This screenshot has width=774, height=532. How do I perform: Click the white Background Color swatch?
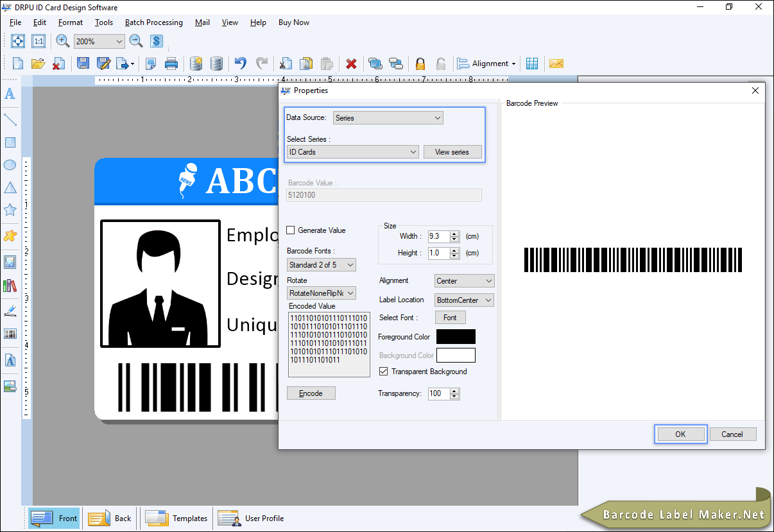pyautogui.click(x=456, y=356)
